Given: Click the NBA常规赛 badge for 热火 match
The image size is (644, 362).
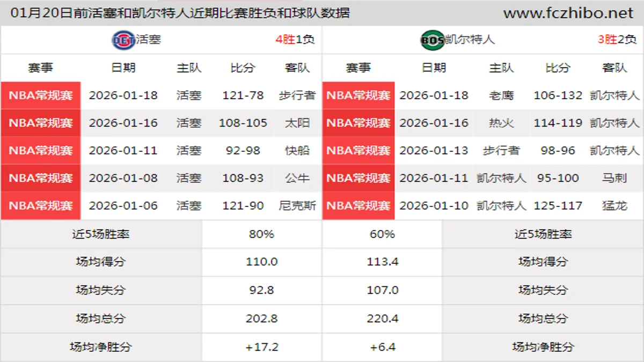Looking at the screenshot, I should click(x=358, y=123).
